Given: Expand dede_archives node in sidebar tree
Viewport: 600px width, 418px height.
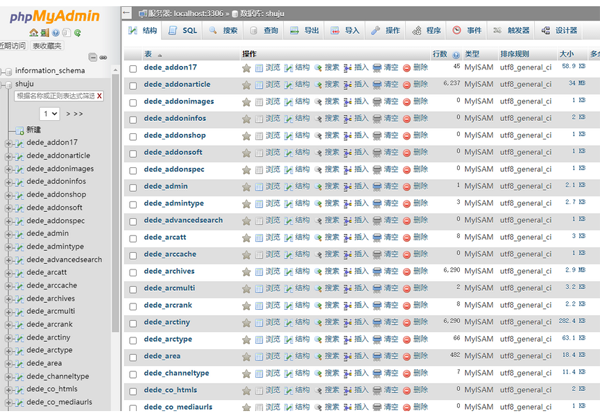Looking at the screenshot, I should [8, 299].
